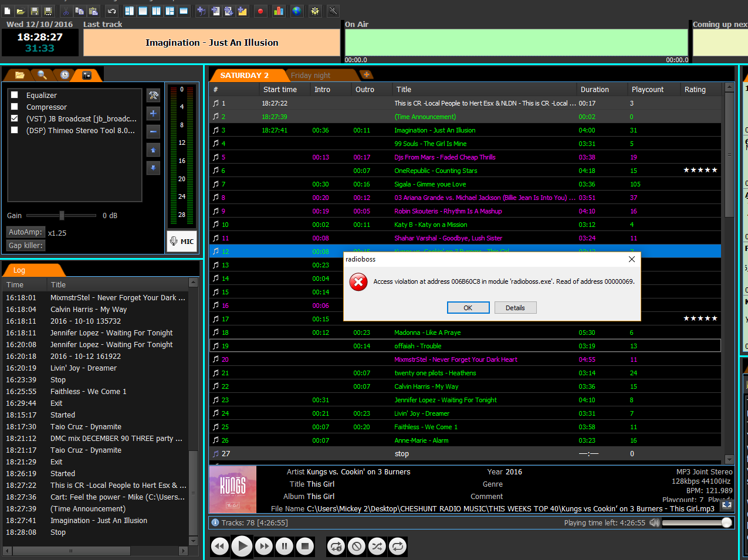748x560 pixels.
Task: Open the Log tab
Action: pos(19,270)
